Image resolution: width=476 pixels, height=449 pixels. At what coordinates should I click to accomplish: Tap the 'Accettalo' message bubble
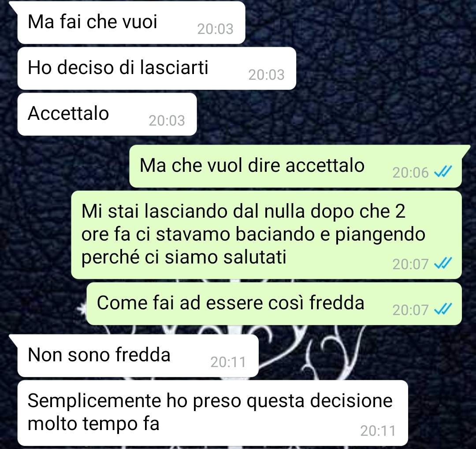(107, 114)
